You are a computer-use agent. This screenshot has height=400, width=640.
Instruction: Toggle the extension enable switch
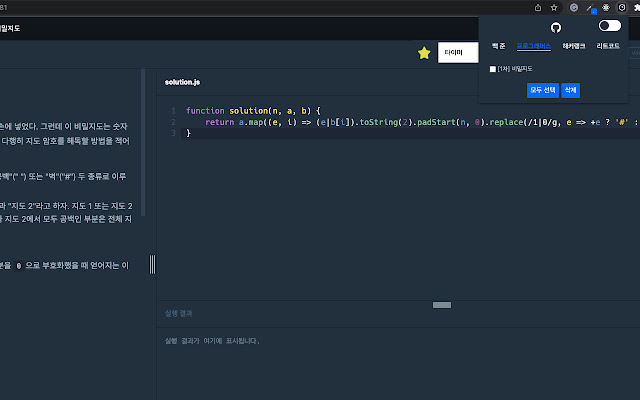(x=609, y=26)
